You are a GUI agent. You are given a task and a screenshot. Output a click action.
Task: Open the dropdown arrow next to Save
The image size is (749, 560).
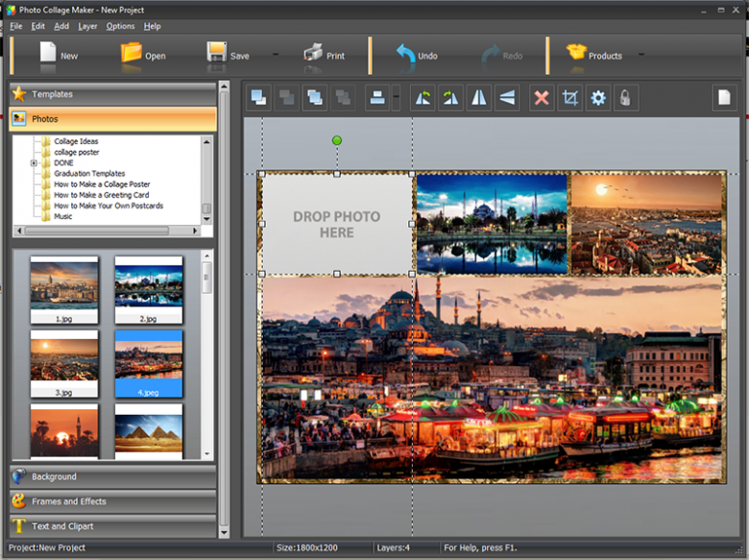pos(276,55)
